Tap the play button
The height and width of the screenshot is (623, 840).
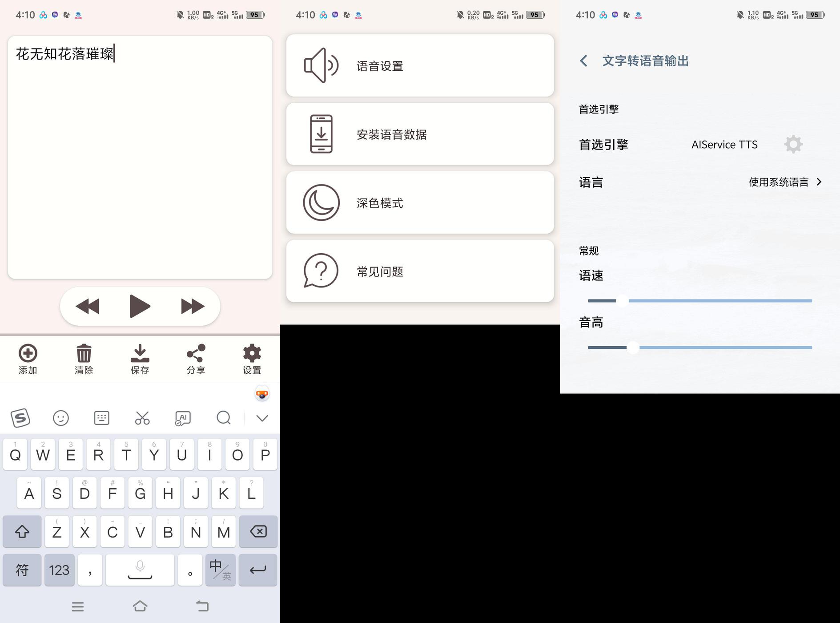pyautogui.click(x=140, y=306)
